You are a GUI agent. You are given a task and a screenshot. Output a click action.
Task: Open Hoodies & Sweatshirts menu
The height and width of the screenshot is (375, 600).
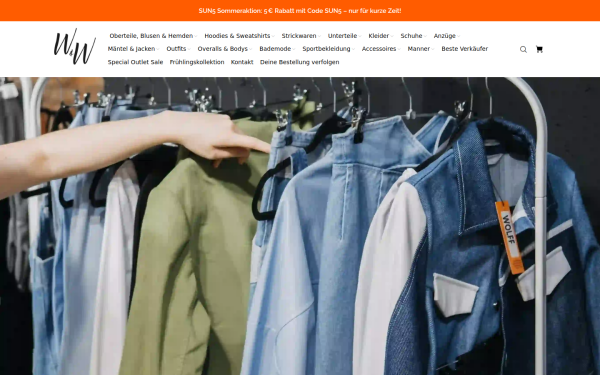pyautogui.click(x=237, y=36)
